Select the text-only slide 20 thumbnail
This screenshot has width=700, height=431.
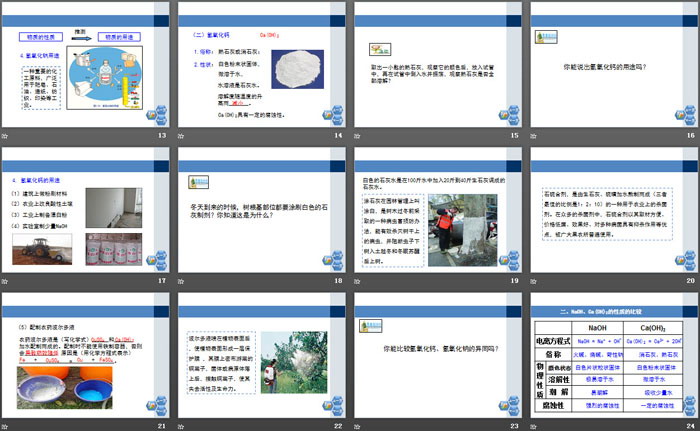click(612, 208)
